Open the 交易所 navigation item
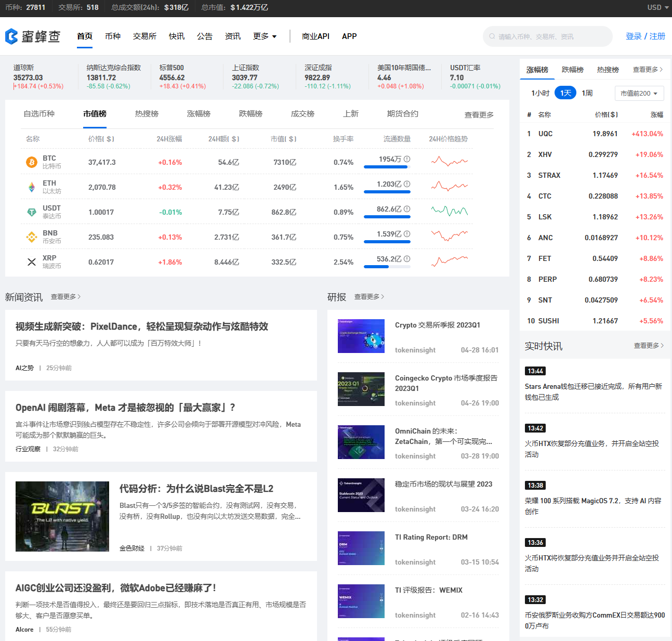The image size is (672, 641). [144, 36]
